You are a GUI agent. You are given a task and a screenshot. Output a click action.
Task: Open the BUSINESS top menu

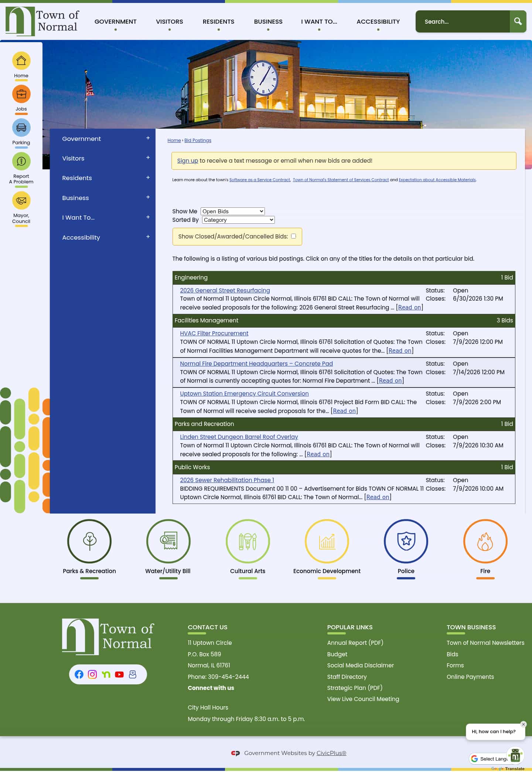(268, 21)
